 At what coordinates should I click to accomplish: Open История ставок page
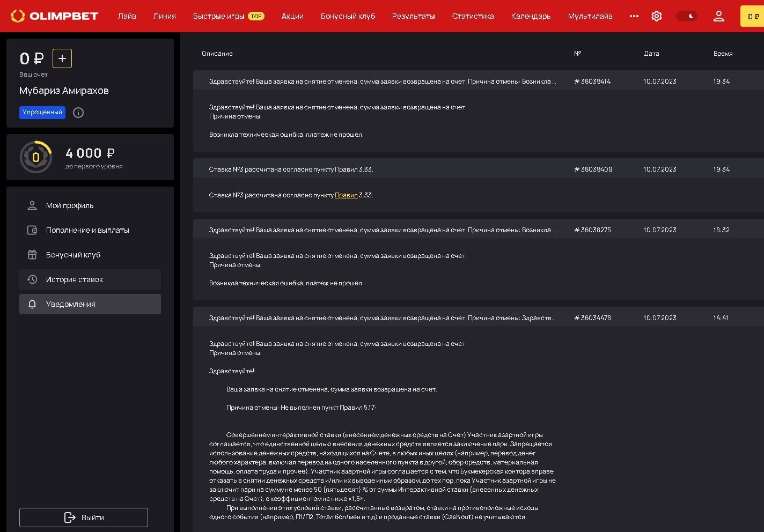(x=75, y=279)
